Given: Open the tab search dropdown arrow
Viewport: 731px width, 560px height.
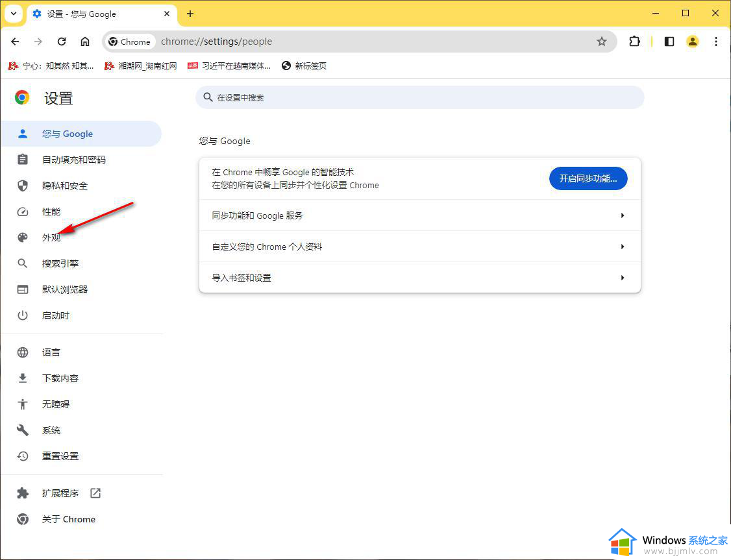Looking at the screenshot, I should (14, 14).
